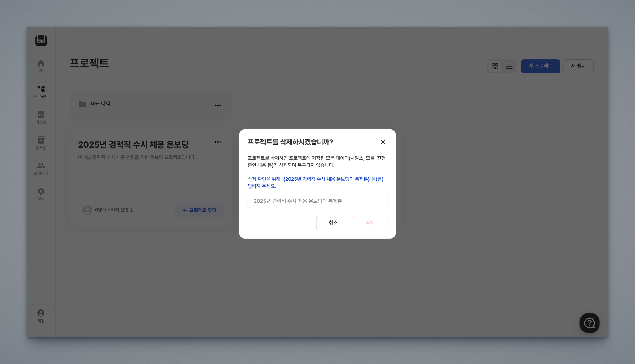Open the 마케팅팀 folder more-options menu
635x364 pixels.
[218, 105]
